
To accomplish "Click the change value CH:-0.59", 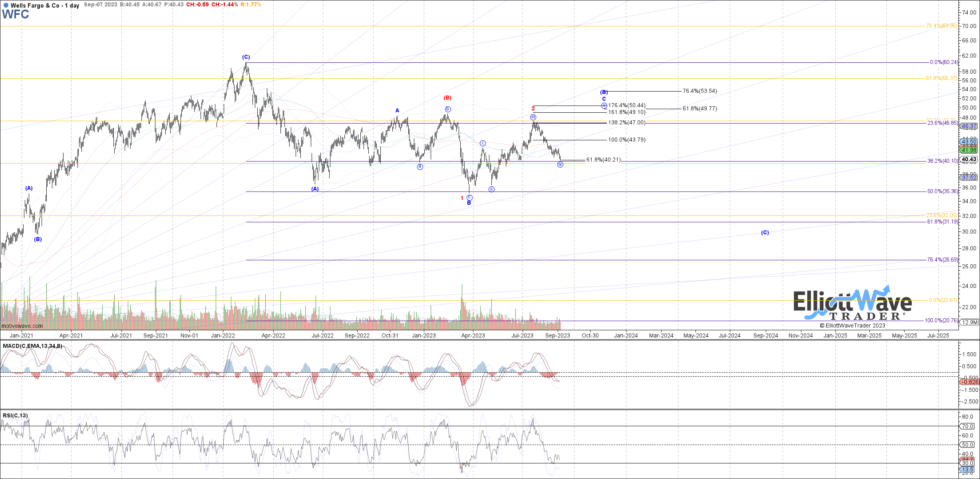I will [x=197, y=5].
